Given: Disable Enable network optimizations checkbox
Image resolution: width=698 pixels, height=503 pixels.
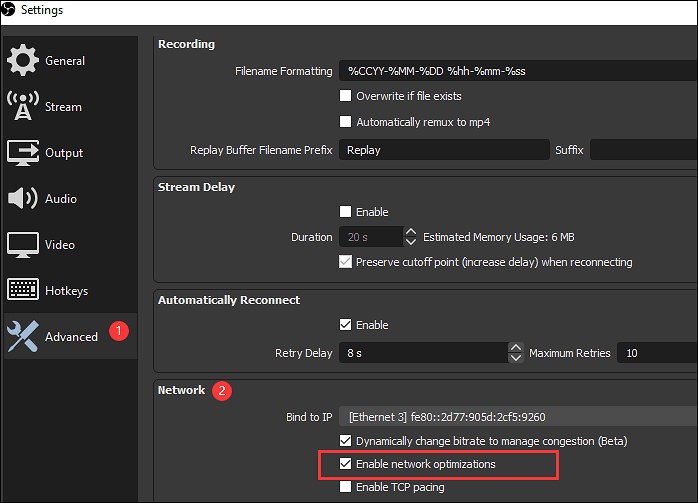Looking at the screenshot, I should [346, 465].
